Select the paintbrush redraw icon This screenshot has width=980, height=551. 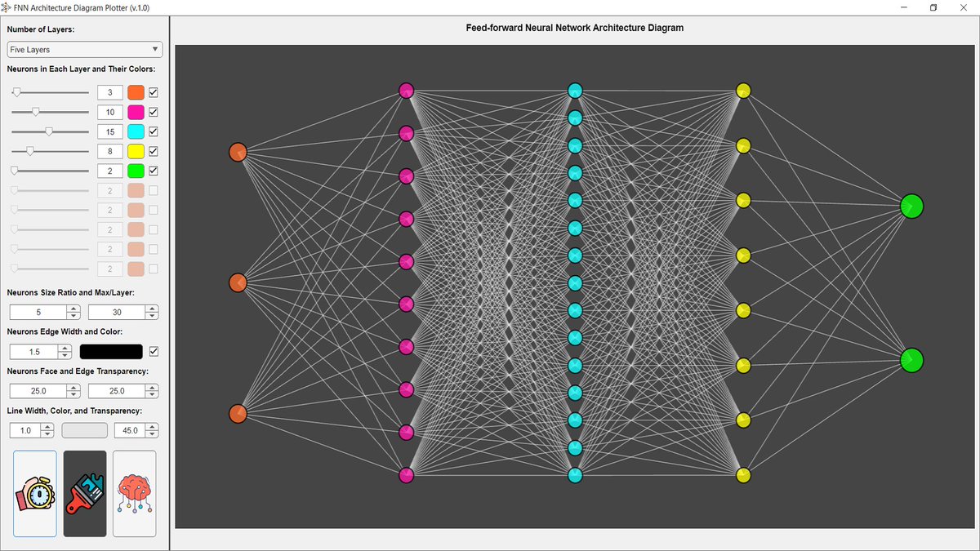84,493
